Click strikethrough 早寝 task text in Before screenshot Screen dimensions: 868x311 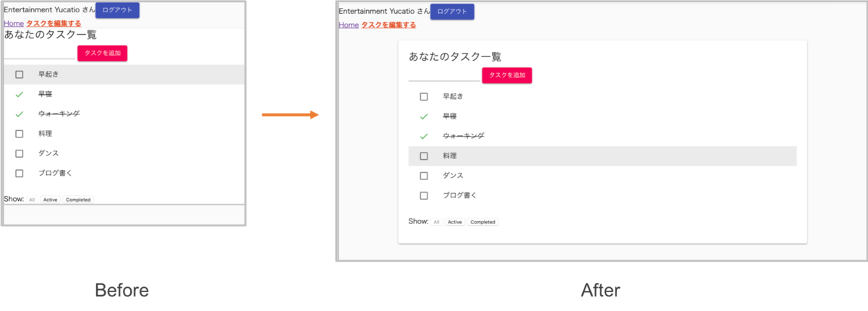point(46,94)
